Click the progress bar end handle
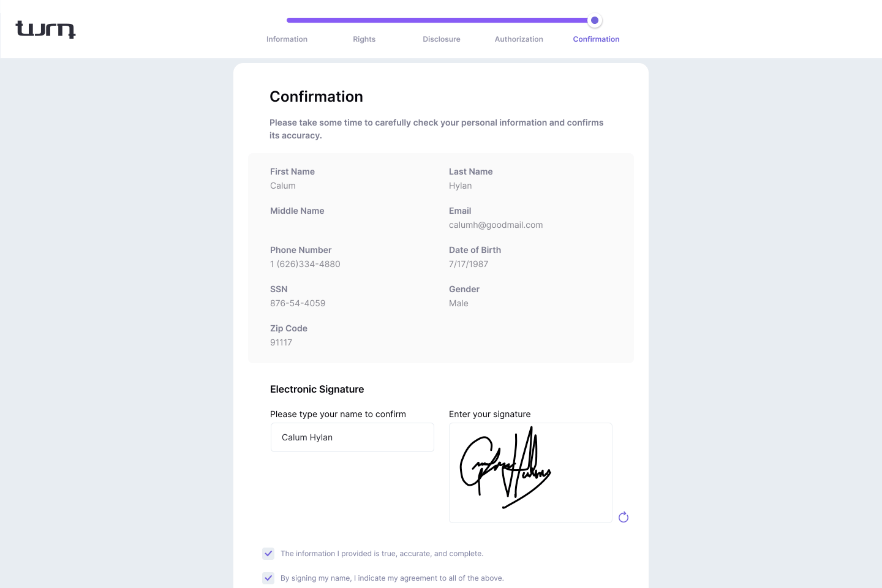Viewport: 882px width, 588px height. click(595, 20)
